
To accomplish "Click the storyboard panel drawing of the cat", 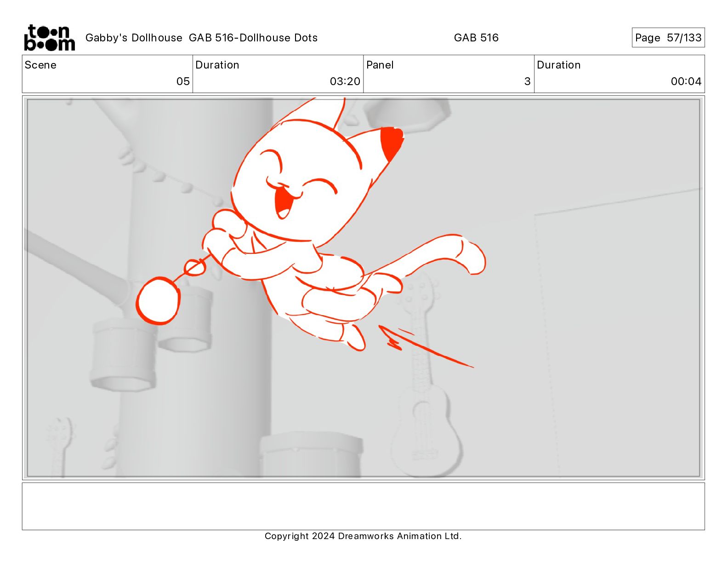I will click(363, 287).
